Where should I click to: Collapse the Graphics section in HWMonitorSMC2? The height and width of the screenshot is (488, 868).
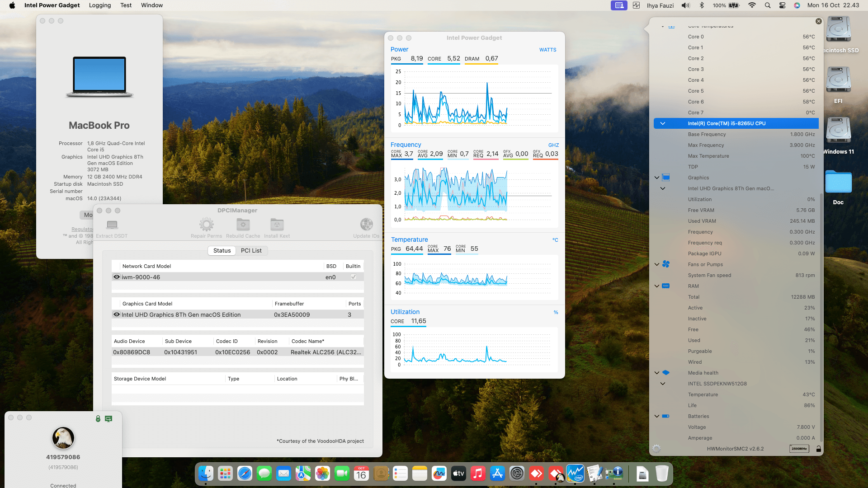click(x=657, y=178)
